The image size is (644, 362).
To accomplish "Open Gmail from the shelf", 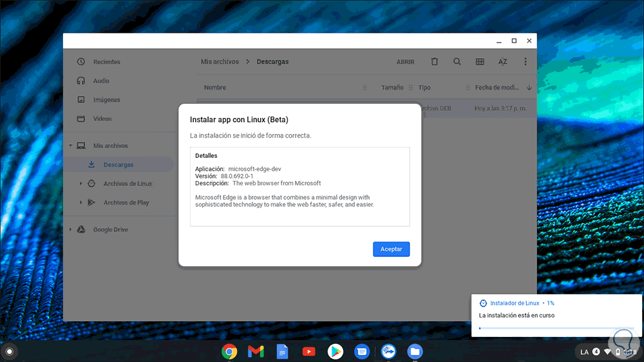I will pos(256,352).
